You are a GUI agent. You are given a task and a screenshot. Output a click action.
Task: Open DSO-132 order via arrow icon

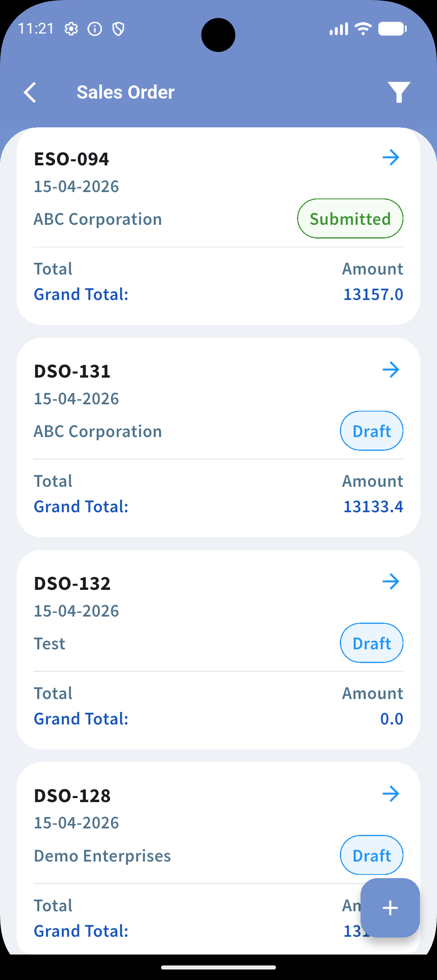pos(391,582)
